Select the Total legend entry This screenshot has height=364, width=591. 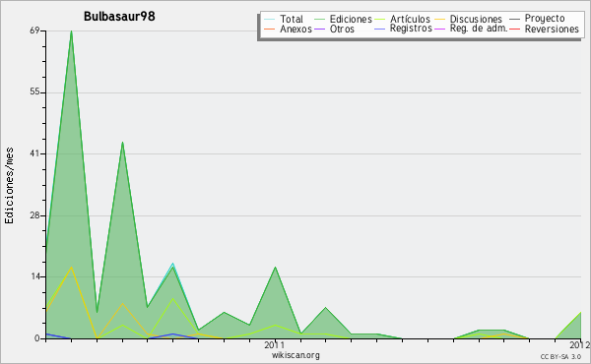pos(291,19)
